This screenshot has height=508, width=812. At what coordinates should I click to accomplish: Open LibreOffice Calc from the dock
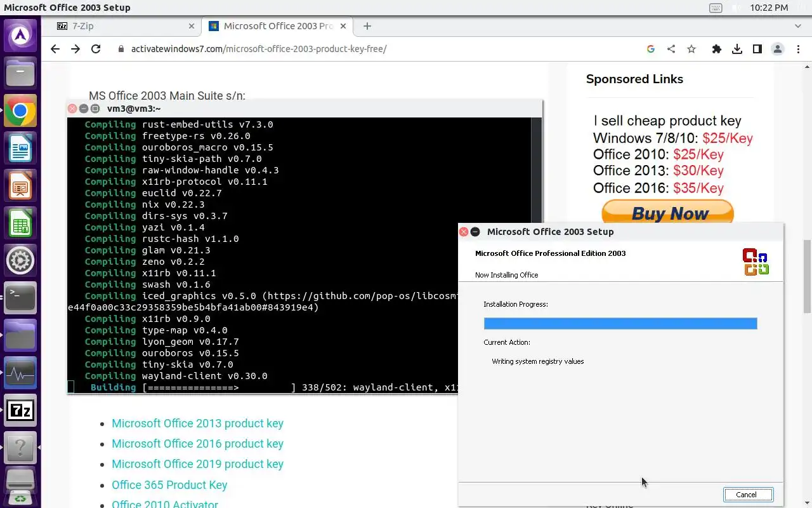tap(20, 224)
